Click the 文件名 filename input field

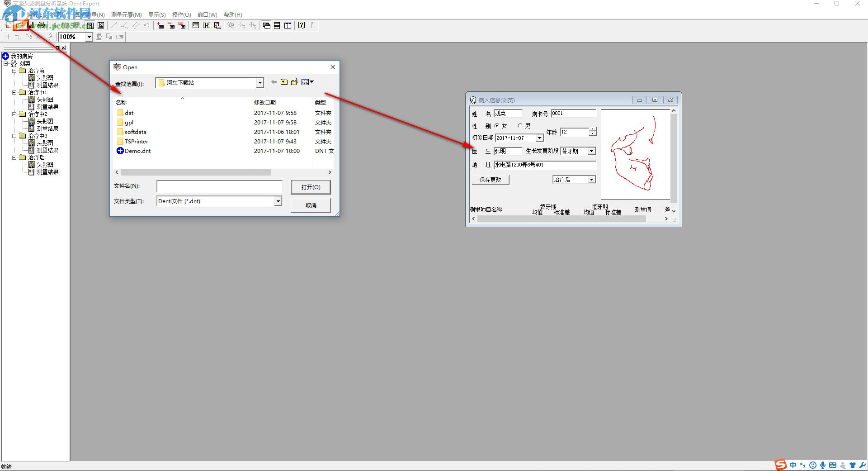[219, 186]
